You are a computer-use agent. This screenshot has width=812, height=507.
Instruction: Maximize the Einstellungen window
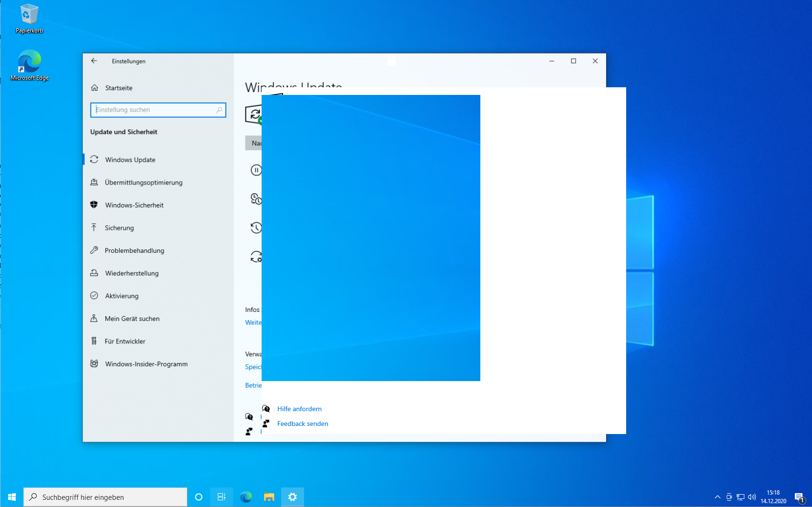coord(574,61)
